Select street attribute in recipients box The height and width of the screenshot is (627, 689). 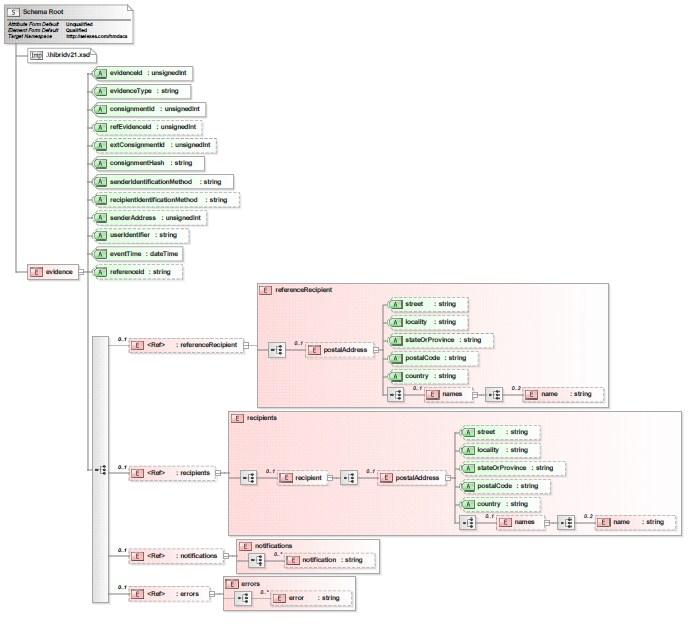(500, 432)
